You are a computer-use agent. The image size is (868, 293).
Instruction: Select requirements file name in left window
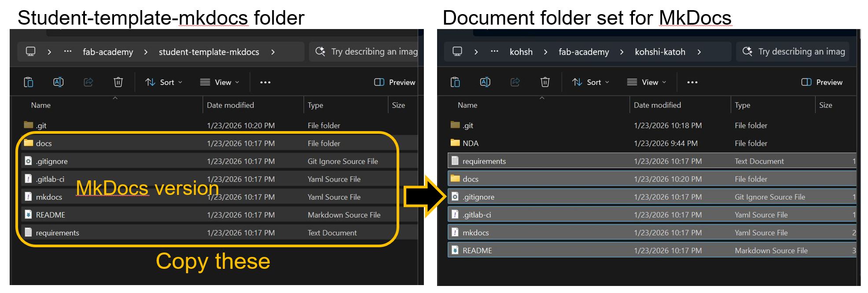coord(58,233)
